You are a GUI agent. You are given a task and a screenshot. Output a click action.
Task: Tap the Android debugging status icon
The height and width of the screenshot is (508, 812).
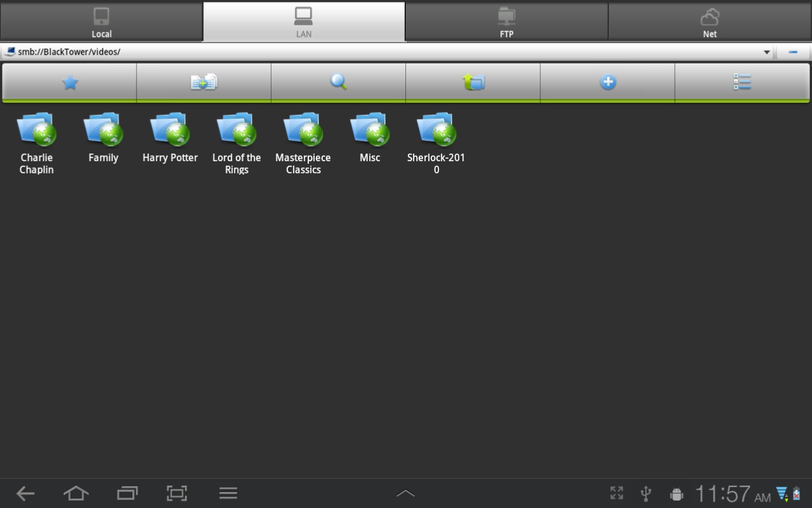[676, 494]
